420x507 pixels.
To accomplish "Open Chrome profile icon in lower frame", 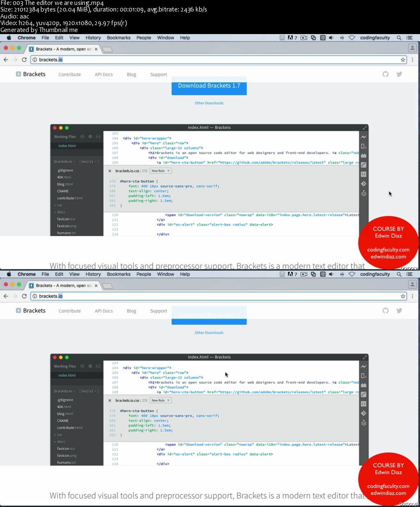I will [412, 284].
